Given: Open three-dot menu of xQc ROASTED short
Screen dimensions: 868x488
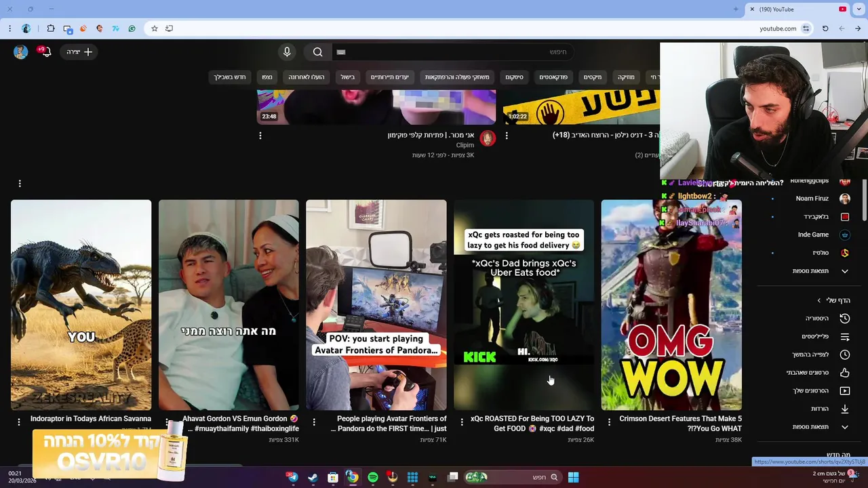Looking at the screenshot, I should [462, 422].
